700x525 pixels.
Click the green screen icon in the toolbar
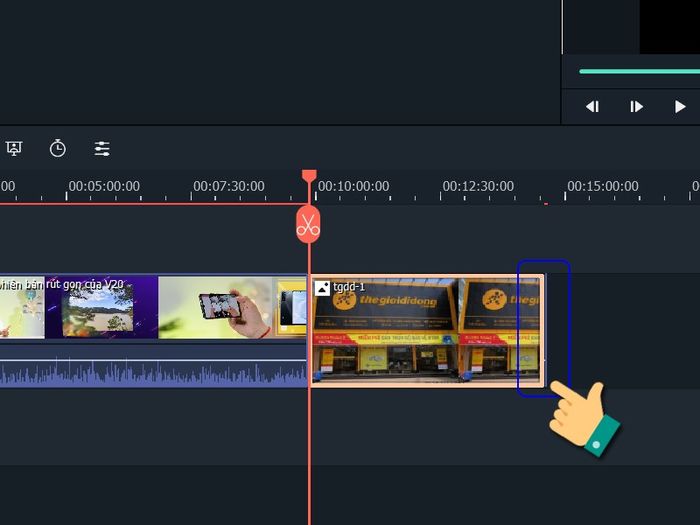click(14, 148)
